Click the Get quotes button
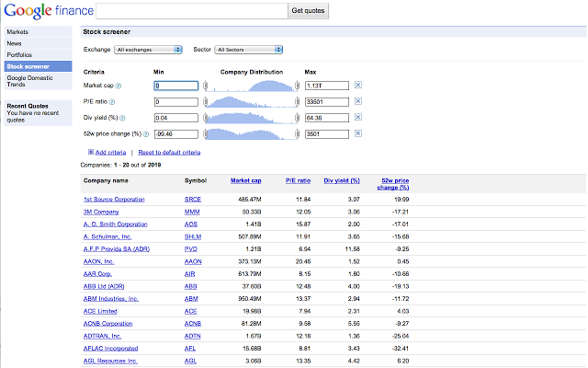 [308, 11]
